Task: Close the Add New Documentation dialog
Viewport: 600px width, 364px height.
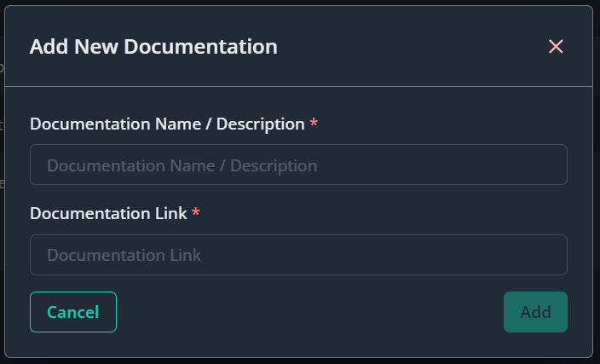Action: [x=556, y=47]
